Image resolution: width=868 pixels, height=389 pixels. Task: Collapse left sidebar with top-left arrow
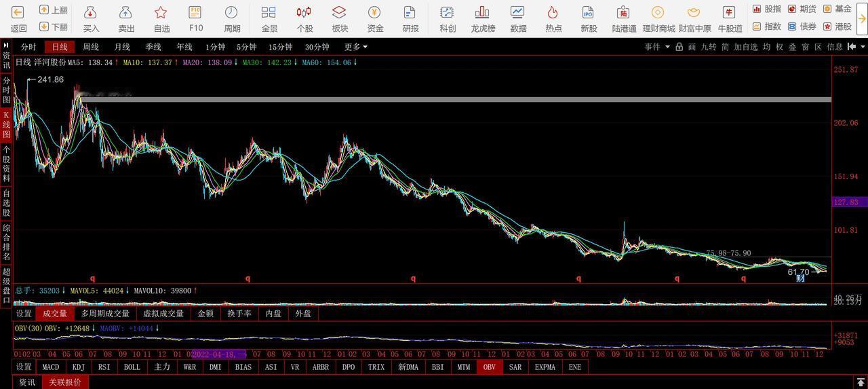click(x=5, y=45)
